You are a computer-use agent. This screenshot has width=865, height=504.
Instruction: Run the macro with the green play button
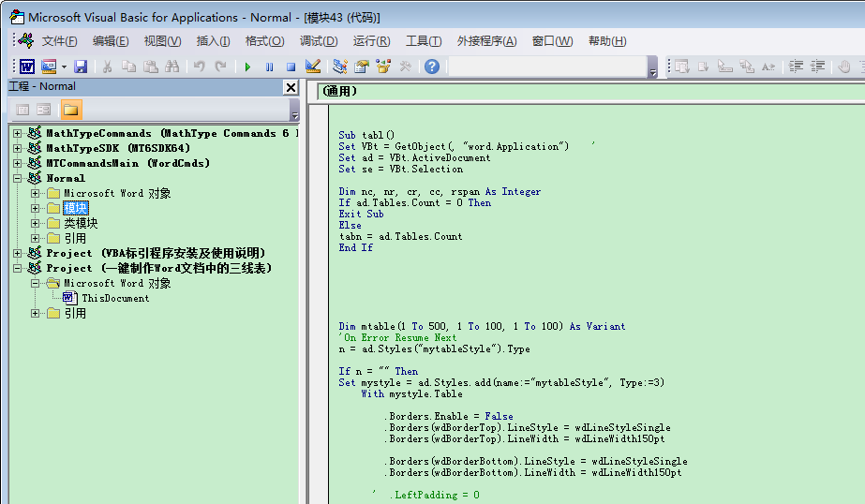pos(247,67)
